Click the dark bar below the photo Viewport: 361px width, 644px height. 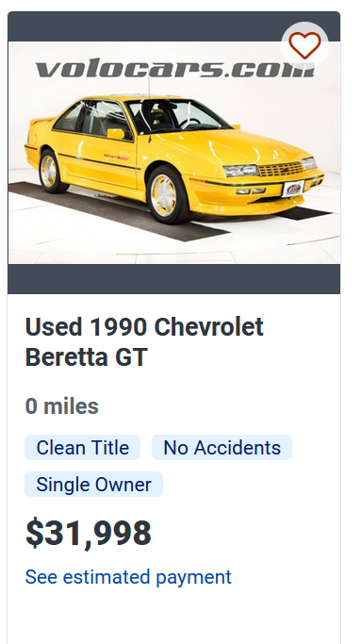click(x=174, y=279)
